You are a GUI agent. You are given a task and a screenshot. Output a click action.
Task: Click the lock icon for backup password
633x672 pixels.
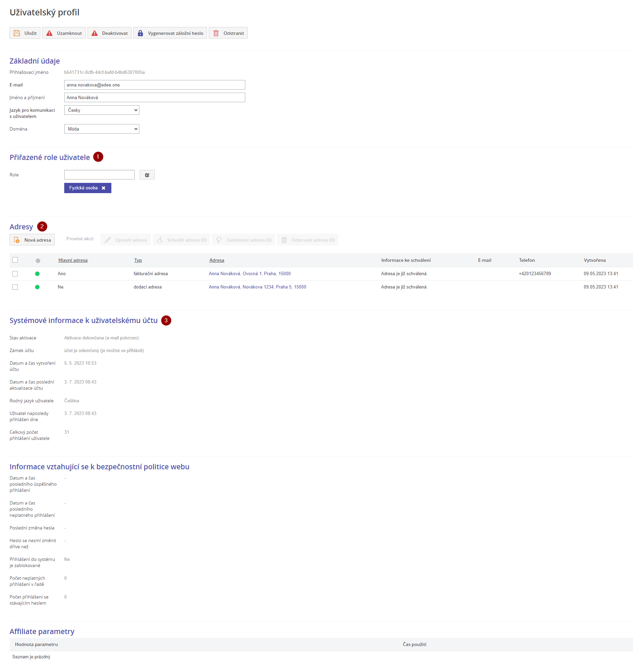(140, 33)
